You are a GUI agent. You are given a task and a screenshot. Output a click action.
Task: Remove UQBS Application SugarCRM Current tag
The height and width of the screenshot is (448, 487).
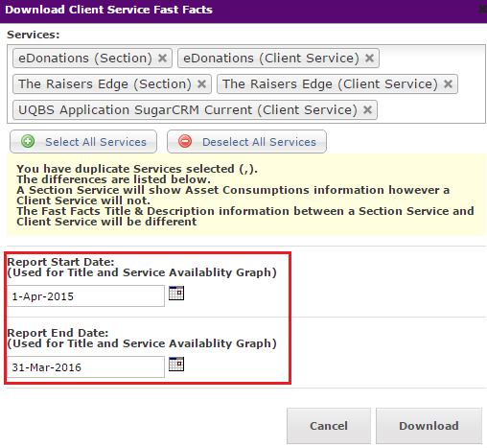click(367, 110)
